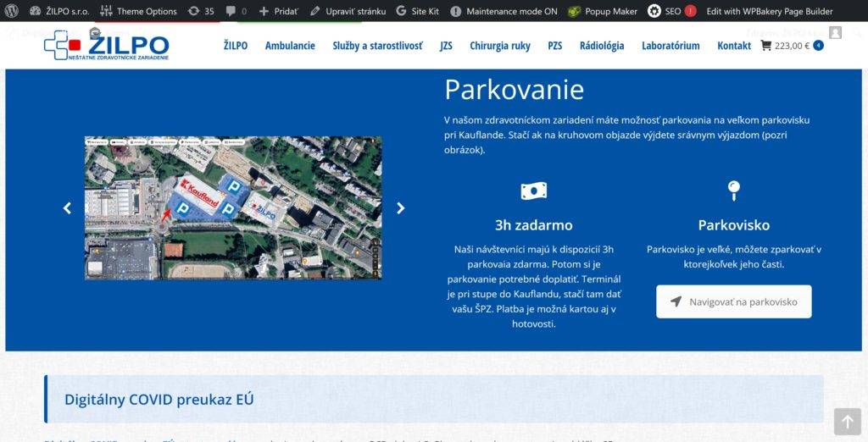Image resolution: width=868 pixels, height=442 pixels.
Task: Open the Laboratórium navigation item
Action: point(670,46)
